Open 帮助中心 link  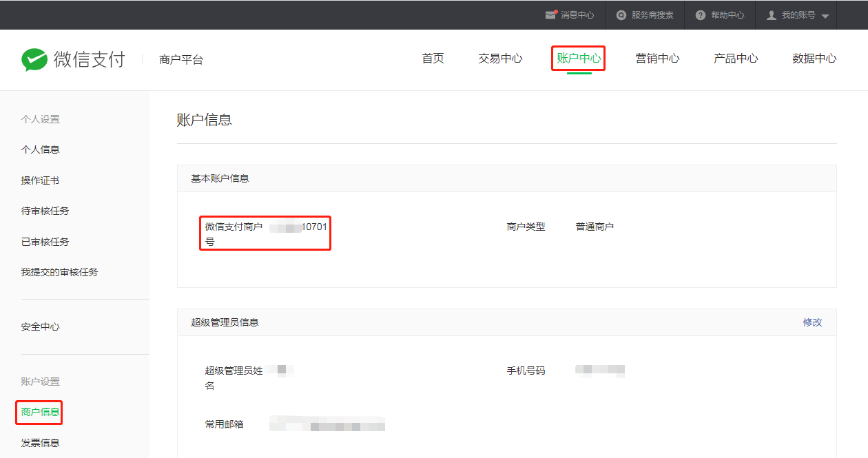pos(727,15)
